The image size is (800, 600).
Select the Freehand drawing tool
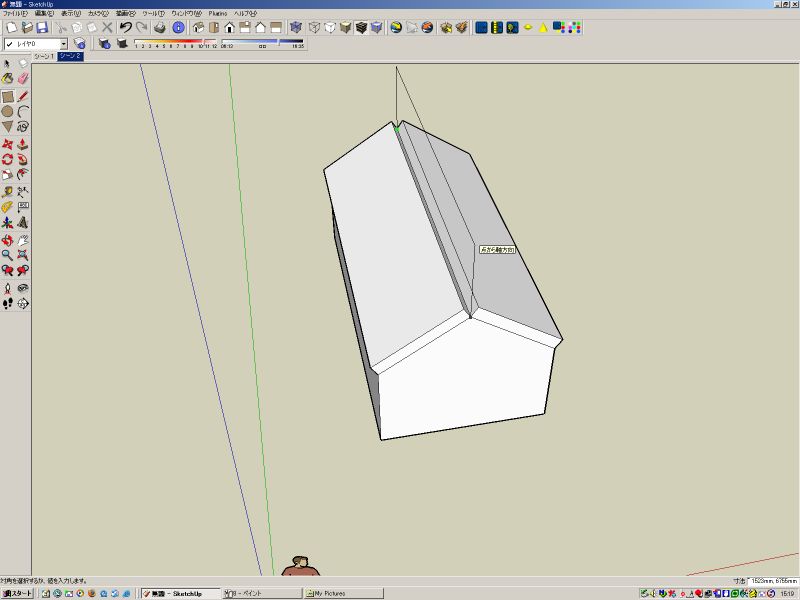coord(21,126)
